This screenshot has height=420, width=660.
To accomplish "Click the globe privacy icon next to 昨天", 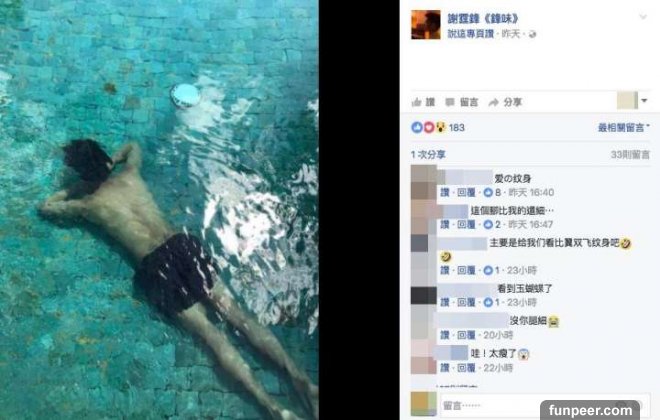I will [532, 35].
